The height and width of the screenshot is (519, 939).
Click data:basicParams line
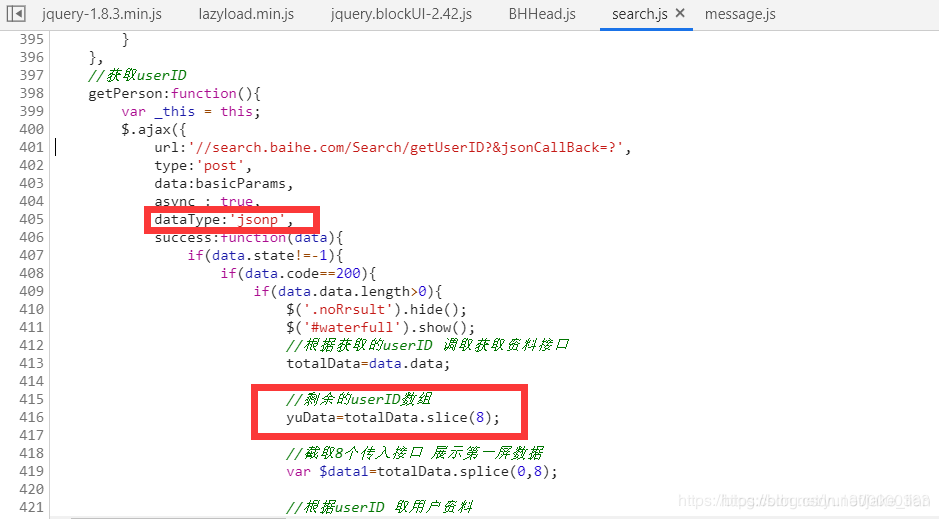pyautogui.click(x=223, y=183)
